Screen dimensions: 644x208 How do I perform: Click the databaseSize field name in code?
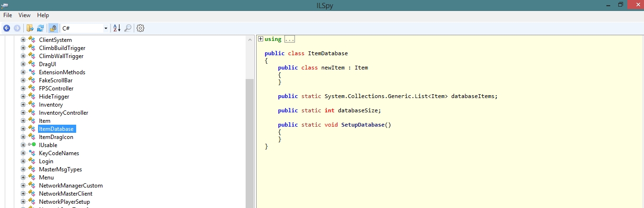(x=358, y=110)
